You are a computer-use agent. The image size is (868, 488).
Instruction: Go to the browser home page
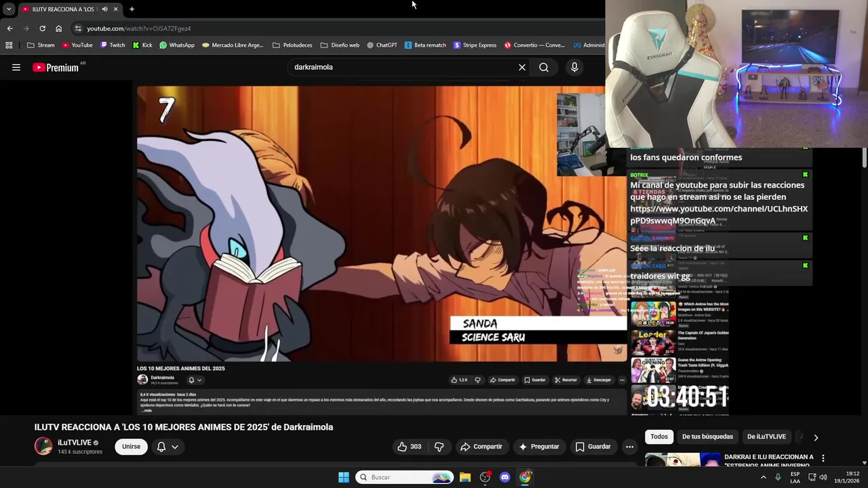tap(58, 28)
